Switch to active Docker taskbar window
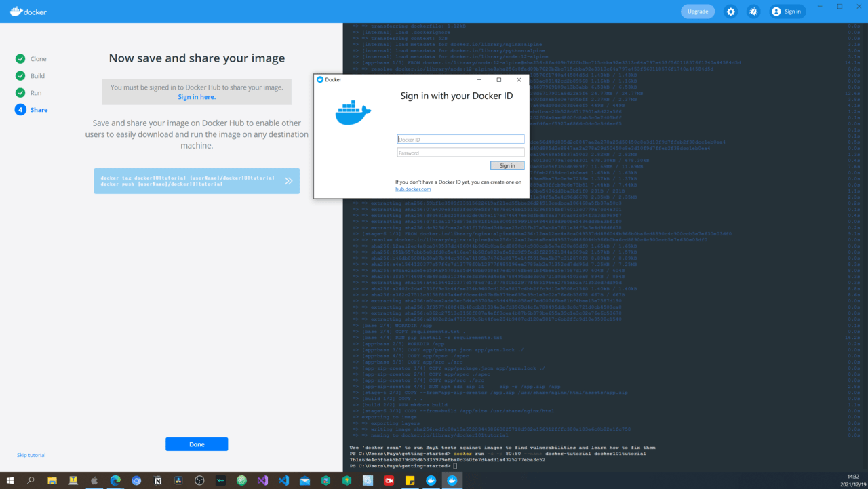This screenshot has height=489, width=868. [x=452, y=480]
